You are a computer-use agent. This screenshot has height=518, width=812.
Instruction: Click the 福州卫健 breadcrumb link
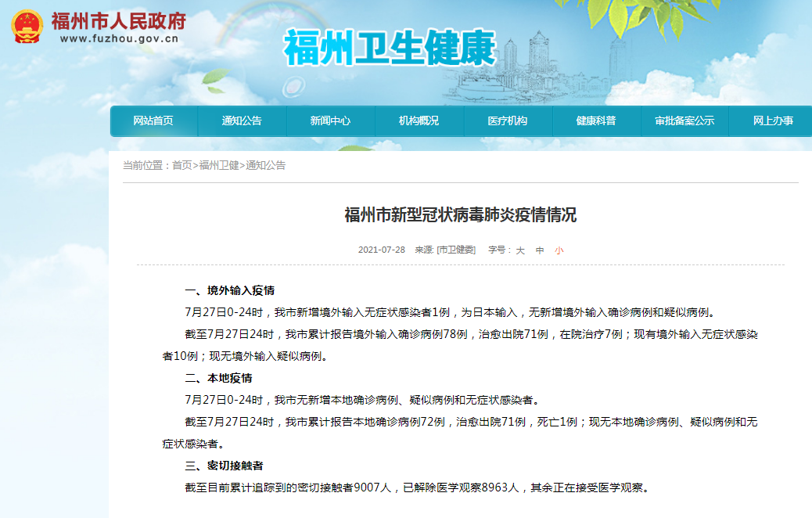click(x=219, y=165)
